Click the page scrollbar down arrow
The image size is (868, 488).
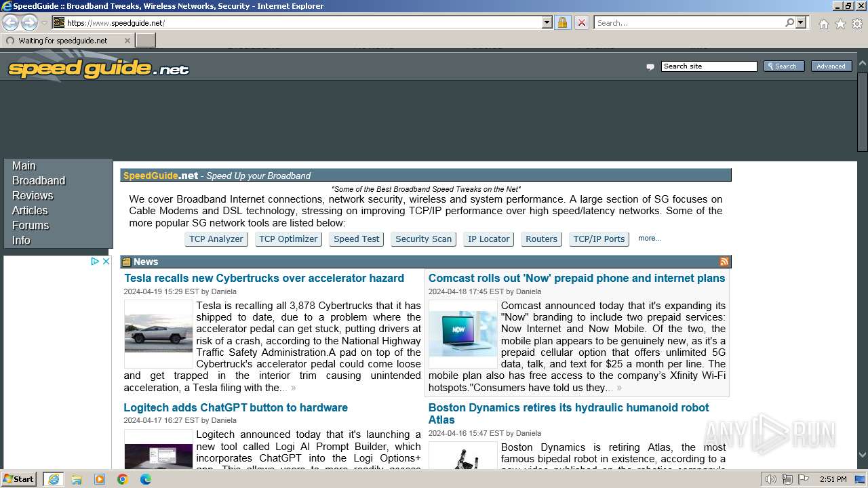click(x=863, y=455)
